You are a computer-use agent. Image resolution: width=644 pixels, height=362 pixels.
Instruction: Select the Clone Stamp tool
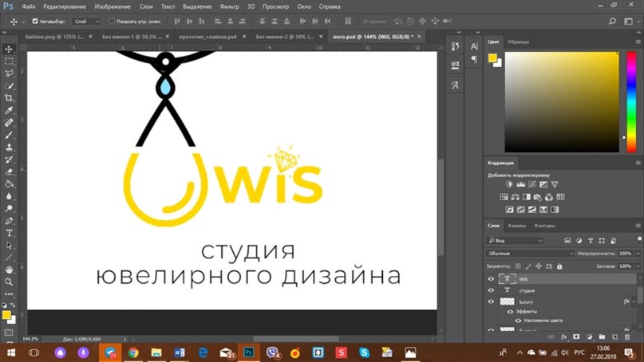pos(9,148)
